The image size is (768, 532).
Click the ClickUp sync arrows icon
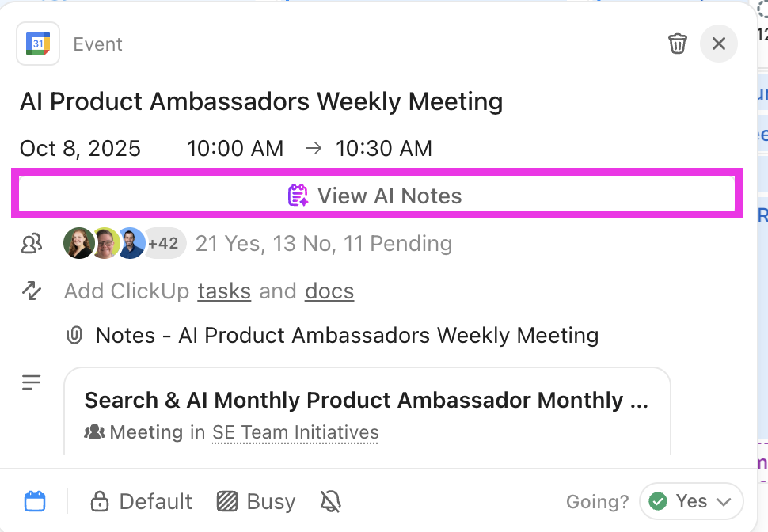(31, 291)
